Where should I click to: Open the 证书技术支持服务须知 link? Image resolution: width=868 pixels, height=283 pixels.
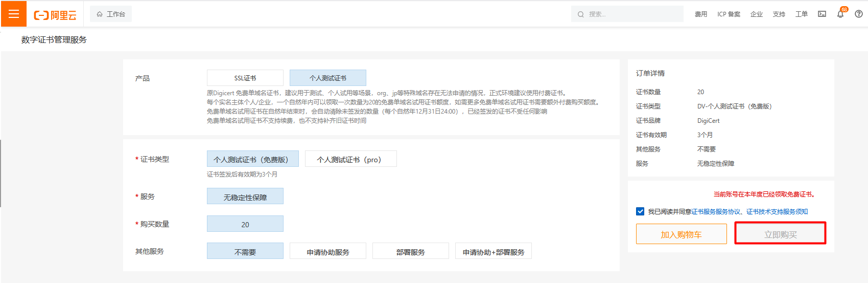click(777, 212)
